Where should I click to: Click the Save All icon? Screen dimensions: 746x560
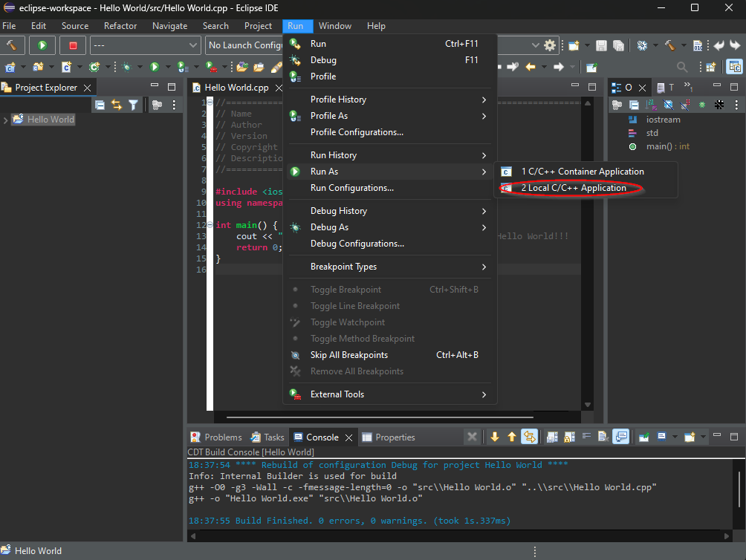tap(618, 45)
